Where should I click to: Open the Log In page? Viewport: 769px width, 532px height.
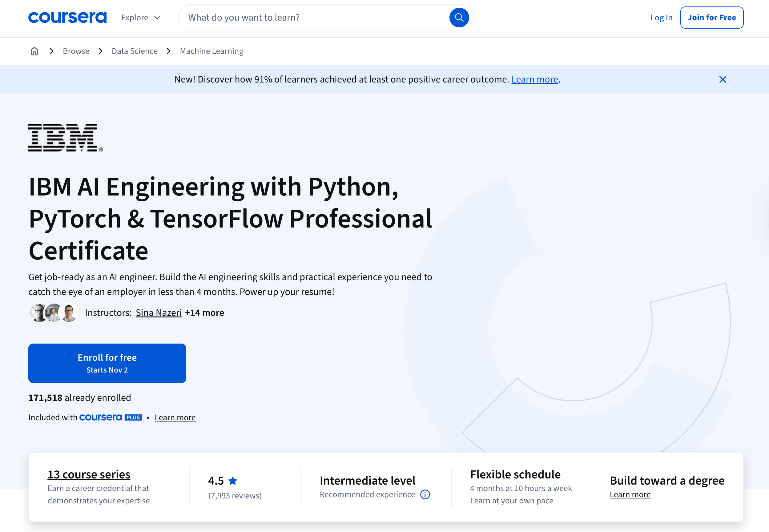661,17
